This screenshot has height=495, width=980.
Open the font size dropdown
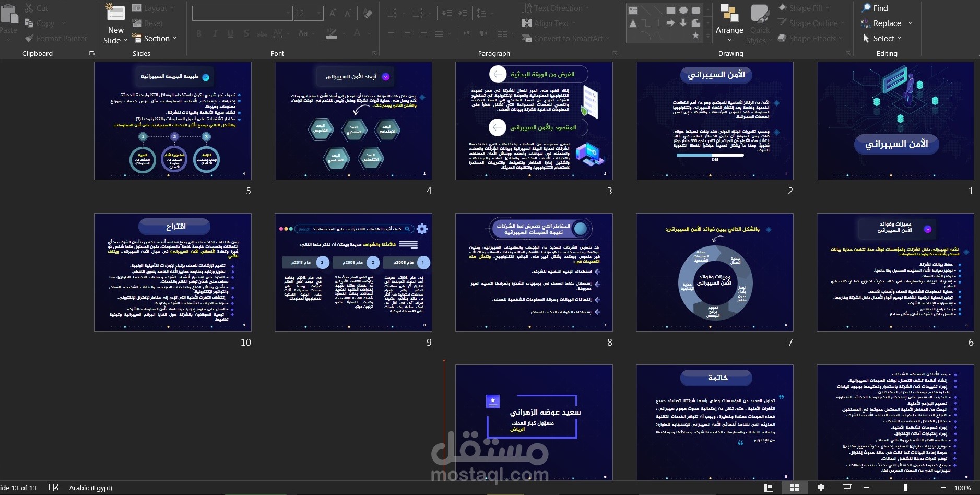(318, 13)
